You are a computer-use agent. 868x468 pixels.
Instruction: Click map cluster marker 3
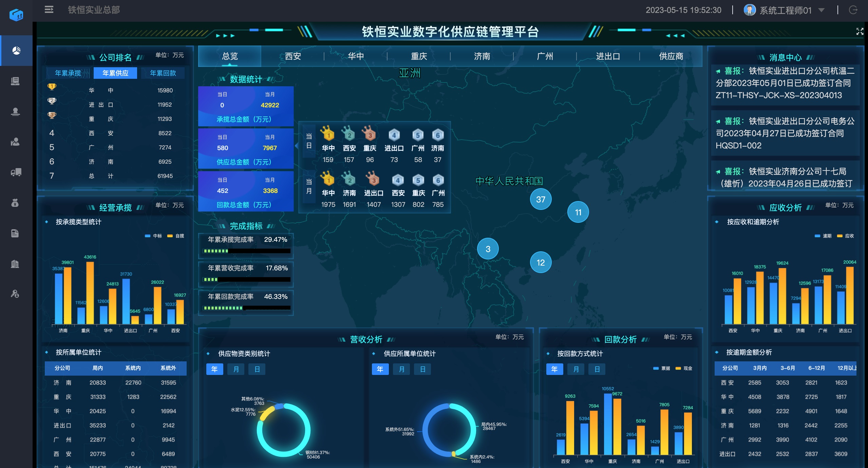click(488, 249)
